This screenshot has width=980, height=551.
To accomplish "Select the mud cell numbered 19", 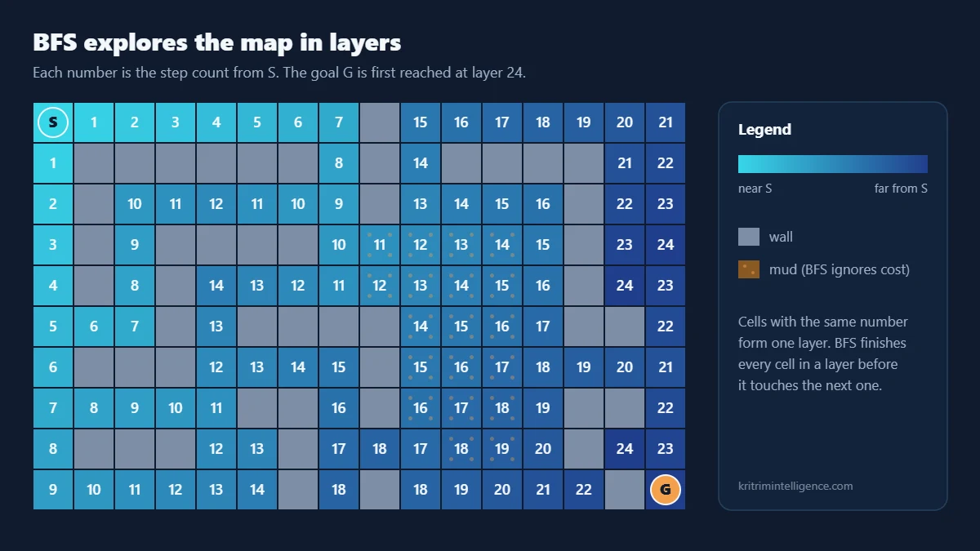I will point(502,449).
